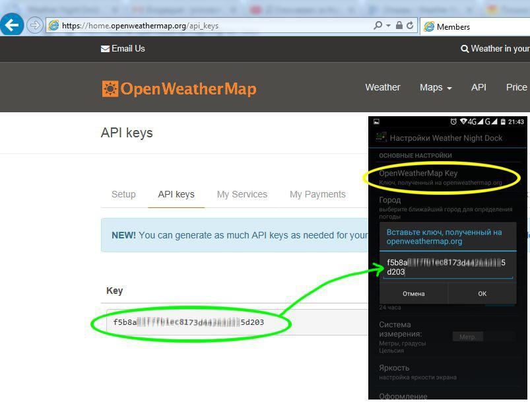The width and height of the screenshot is (530, 420).
Task: Tap the Wi-Fi icon in phone status bar
Action: pyautogui.click(x=463, y=122)
